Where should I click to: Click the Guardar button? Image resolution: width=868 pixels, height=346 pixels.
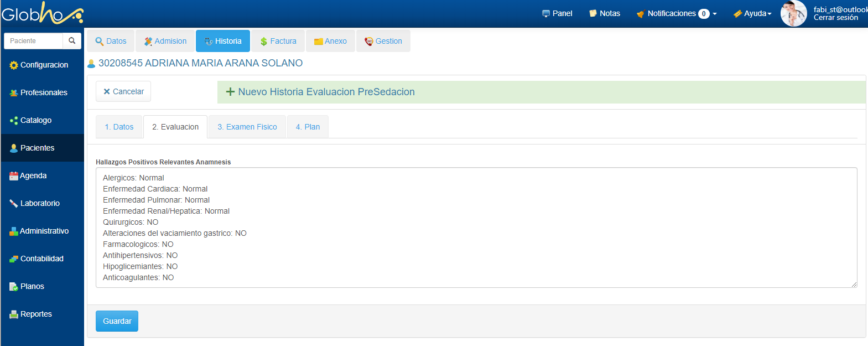(117, 321)
